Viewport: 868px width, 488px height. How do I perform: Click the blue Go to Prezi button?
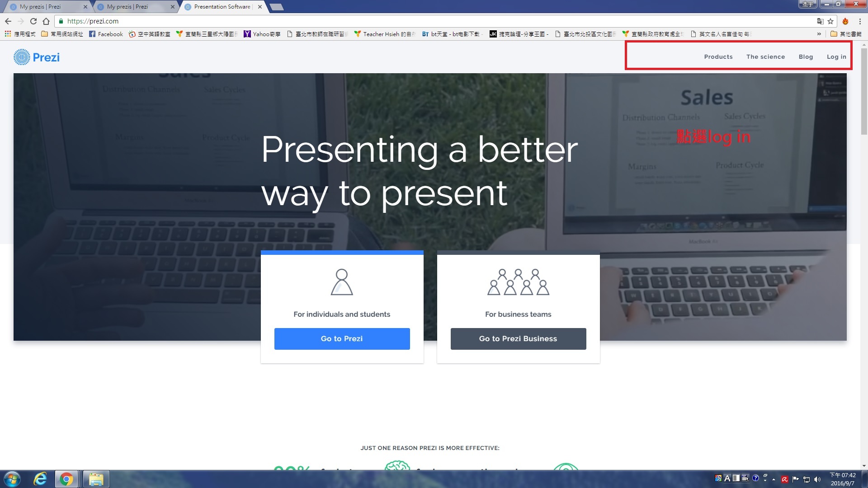(x=342, y=338)
